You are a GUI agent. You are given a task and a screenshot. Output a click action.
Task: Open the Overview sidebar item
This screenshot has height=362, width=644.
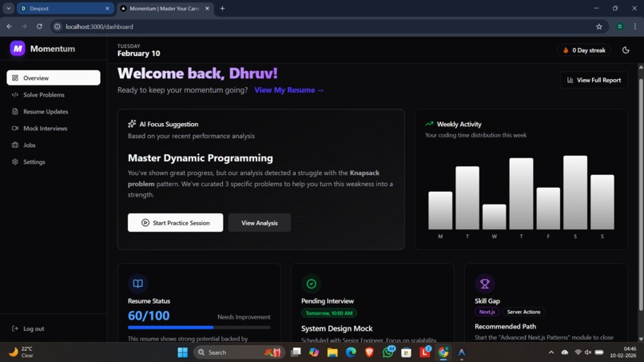54,78
